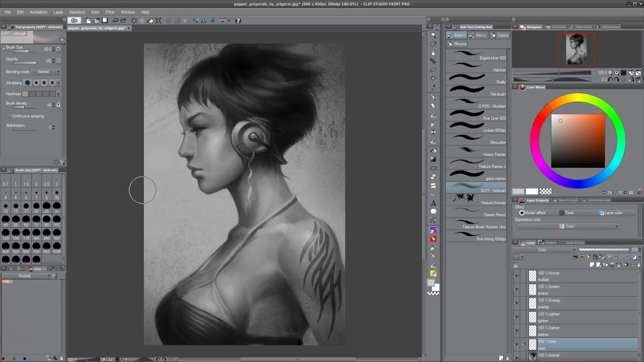Choose brush size preset 2.5
Screen dimensions: 644x362
(x=46, y=181)
